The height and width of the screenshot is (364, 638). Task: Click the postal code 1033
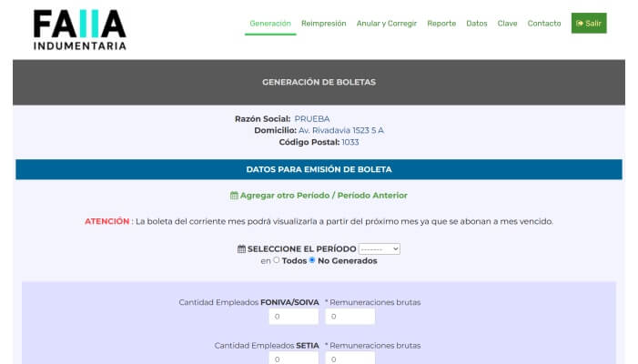click(x=349, y=142)
